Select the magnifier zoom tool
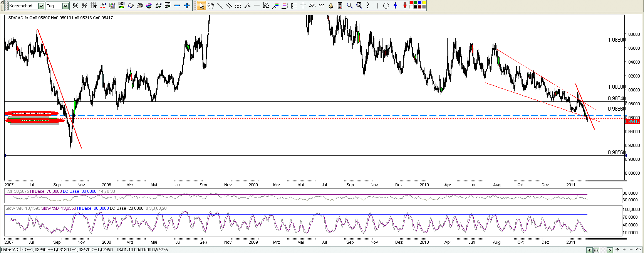Viewport: 644px width, 253px height. click(x=349, y=5)
